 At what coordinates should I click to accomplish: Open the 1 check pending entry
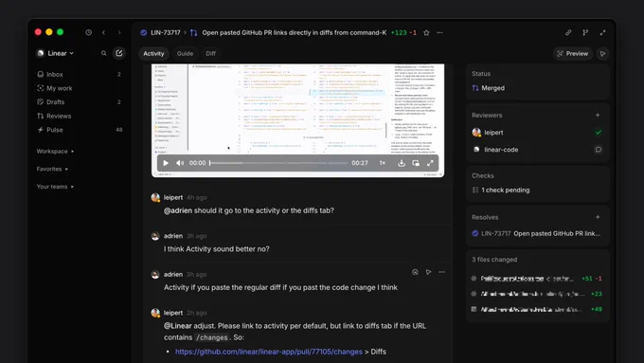pyautogui.click(x=501, y=190)
